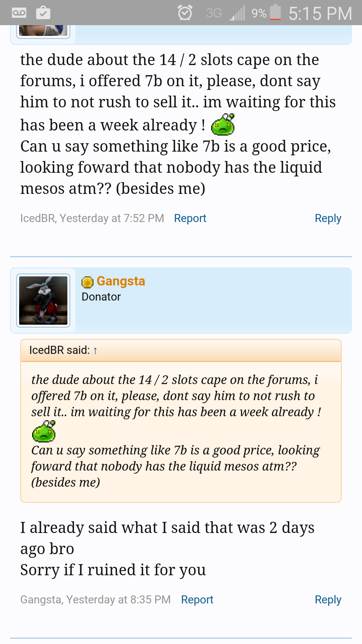Tap the 5:15 PM clock in status bar
Image resolution: width=362 pixels, height=644 pixels.
tap(320, 14)
